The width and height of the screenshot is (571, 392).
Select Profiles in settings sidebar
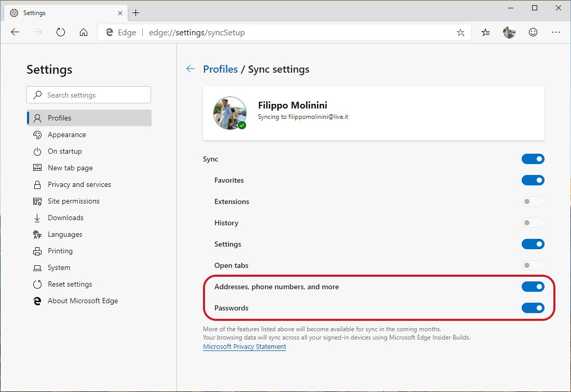[89, 118]
